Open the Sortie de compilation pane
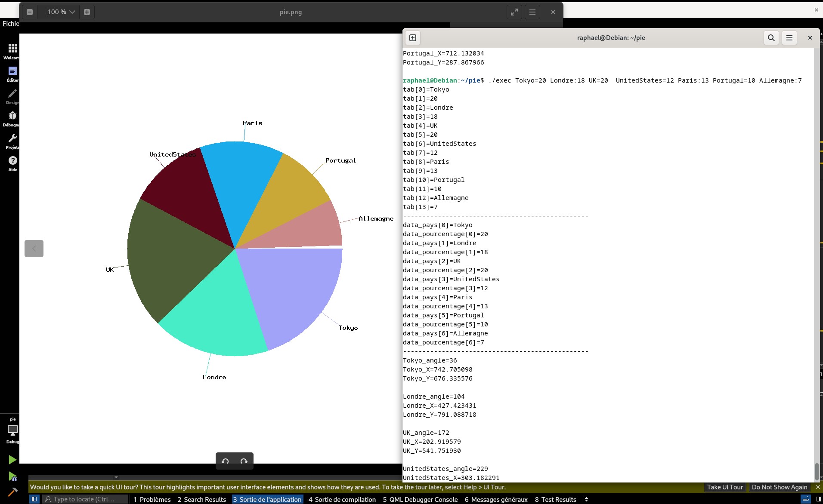Screen dimensions: 823x504 pos(342,499)
